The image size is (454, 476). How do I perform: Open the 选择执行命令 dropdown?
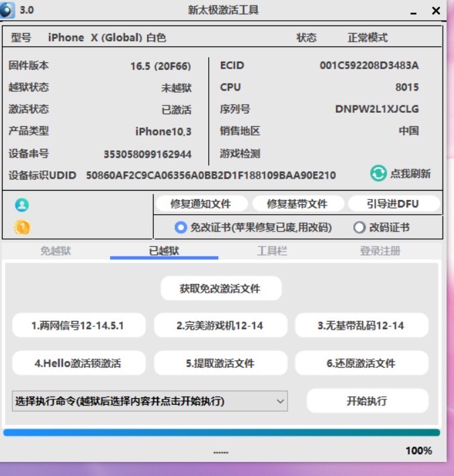pos(150,401)
